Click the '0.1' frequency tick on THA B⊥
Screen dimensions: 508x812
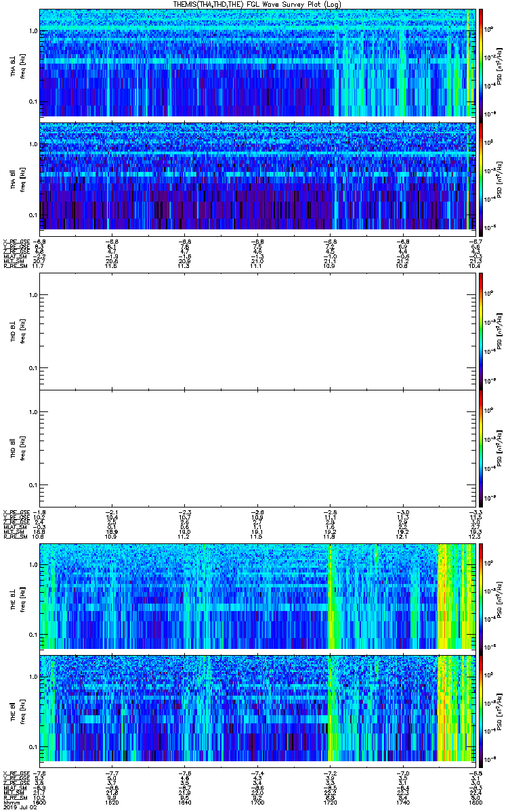33,101
